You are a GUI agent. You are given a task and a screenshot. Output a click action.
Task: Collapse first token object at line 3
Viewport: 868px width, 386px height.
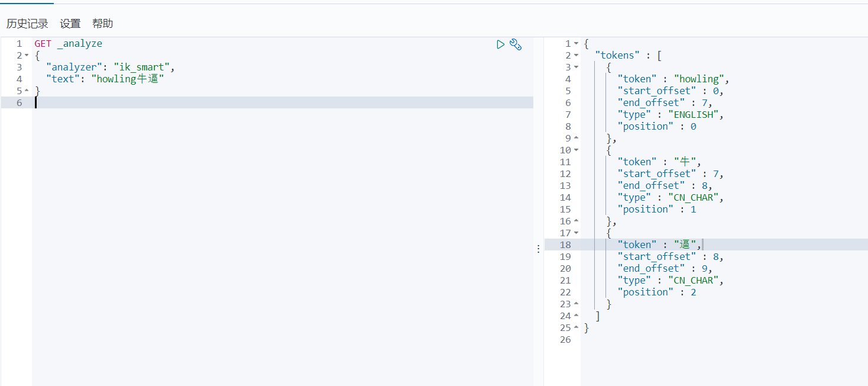(576, 67)
